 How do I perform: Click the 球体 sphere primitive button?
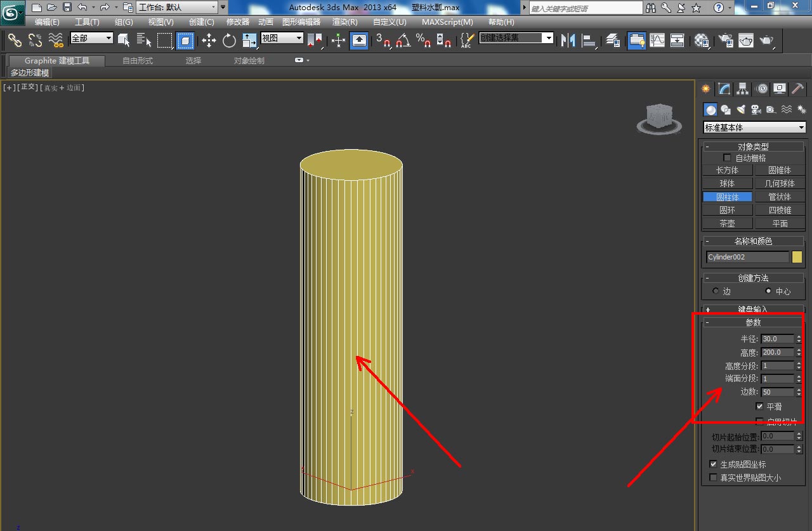click(727, 183)
